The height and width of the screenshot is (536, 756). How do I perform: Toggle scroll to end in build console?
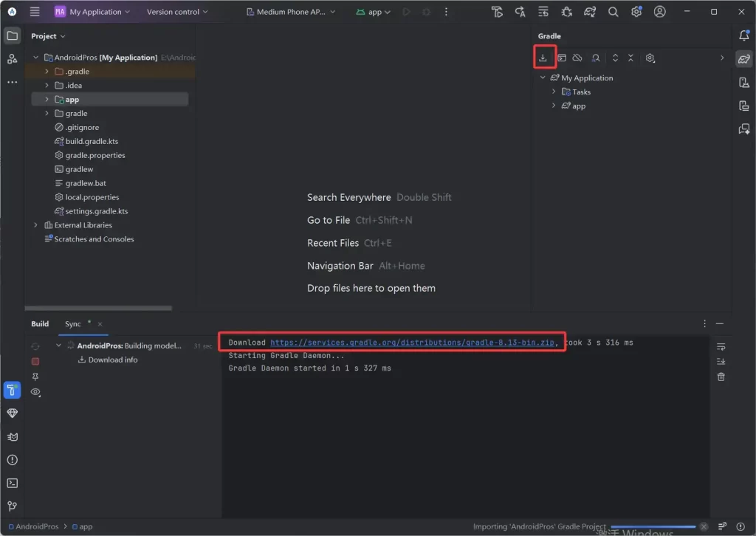click(x=721, y=362)
